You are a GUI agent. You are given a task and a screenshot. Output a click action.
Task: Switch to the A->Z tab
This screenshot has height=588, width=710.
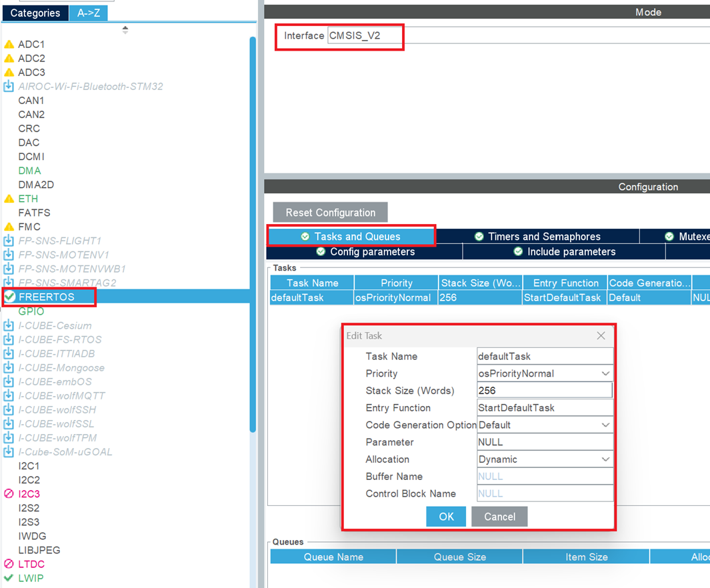(x=88, y=13)
